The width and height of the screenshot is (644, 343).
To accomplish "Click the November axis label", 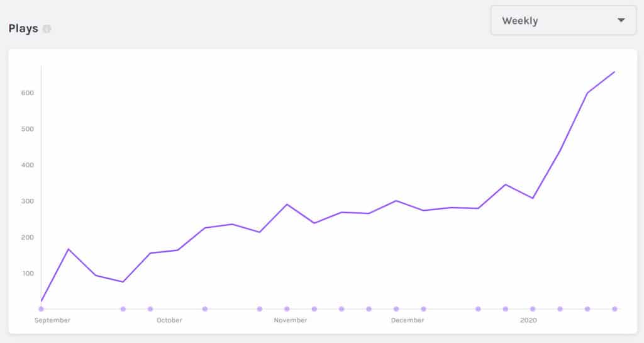I will (x=291, y=320).
